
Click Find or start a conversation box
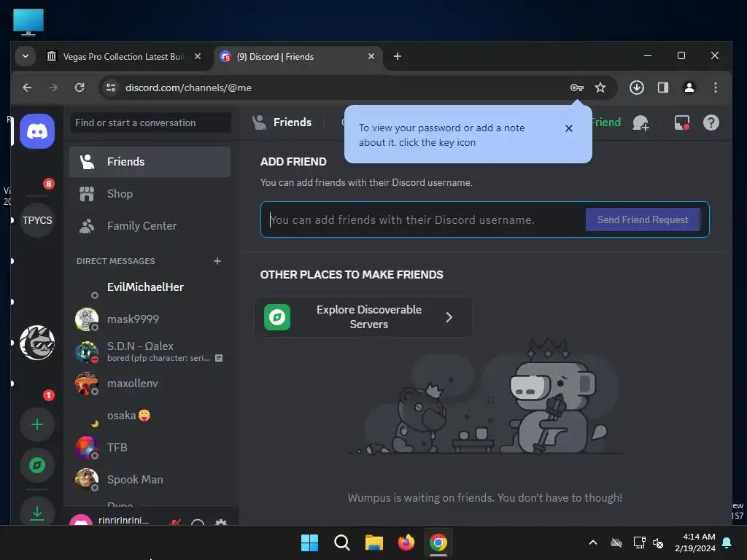pos(150,122)
